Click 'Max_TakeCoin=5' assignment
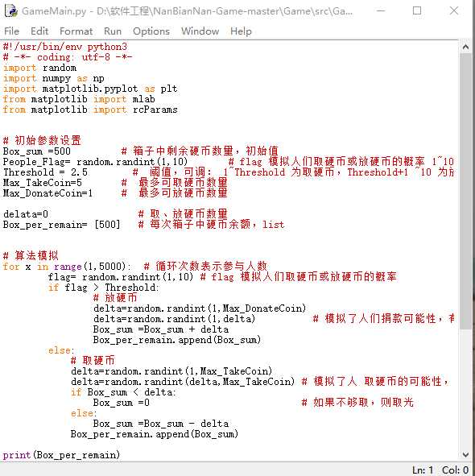The width and height of the screenshot is (475, 476). click(x=43, y=183)
